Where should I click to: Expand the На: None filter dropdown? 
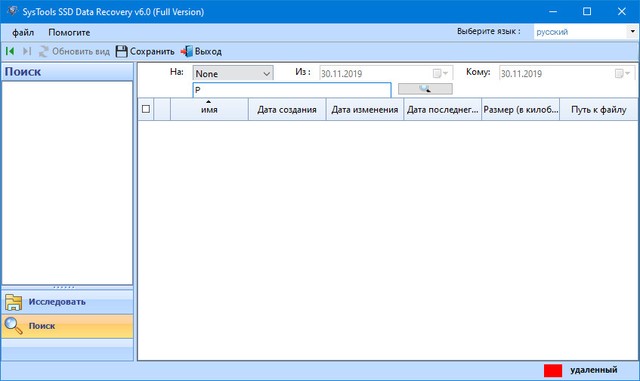click(x=233, y=74)
